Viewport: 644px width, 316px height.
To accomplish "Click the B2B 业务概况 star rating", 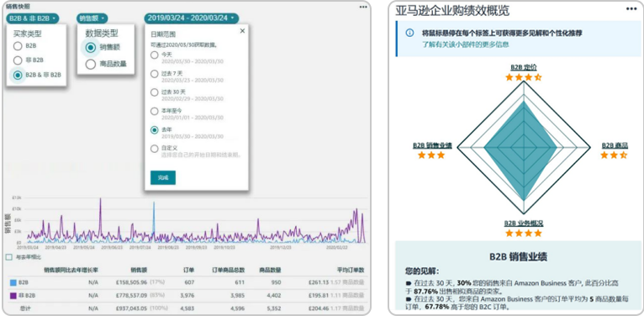I will tap(523, 234).
